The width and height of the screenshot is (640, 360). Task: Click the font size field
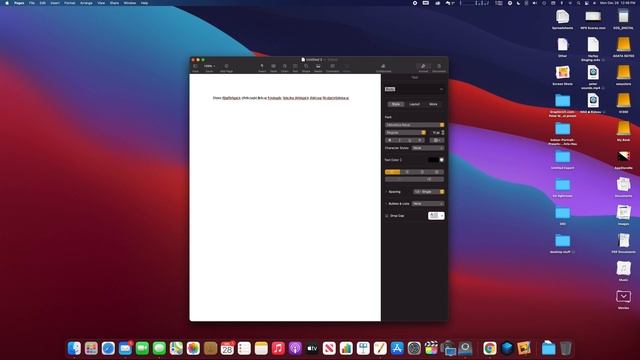pyautogui.click(x=436, y=132)
